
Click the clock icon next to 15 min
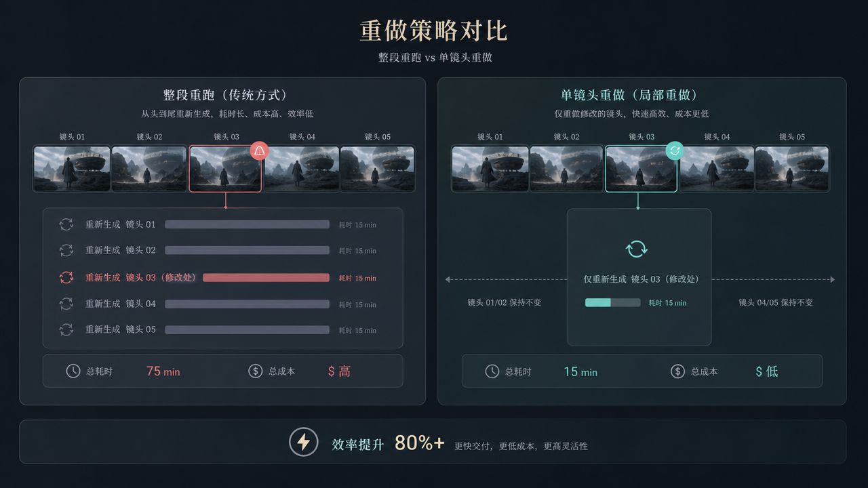click(492, 371)
